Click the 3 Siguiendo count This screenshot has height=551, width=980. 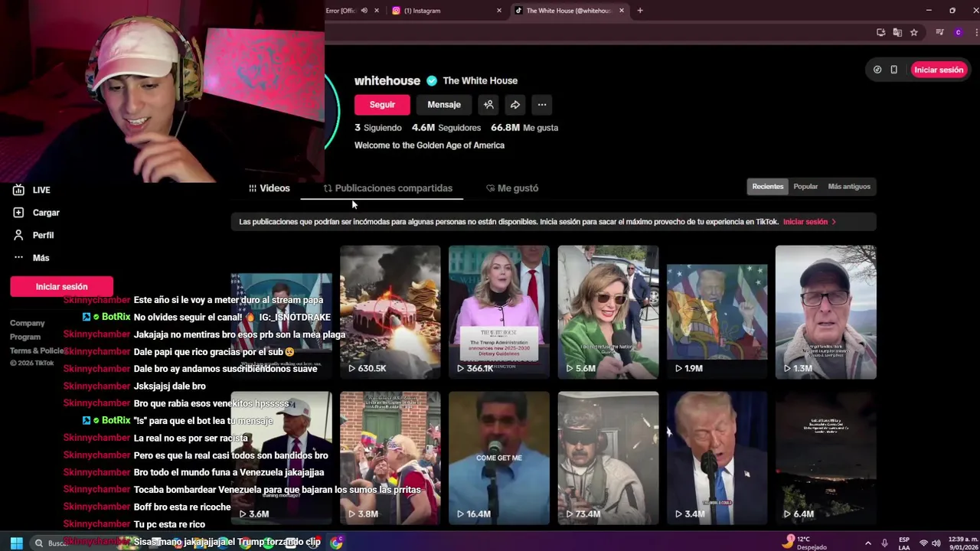pos(378,128)
